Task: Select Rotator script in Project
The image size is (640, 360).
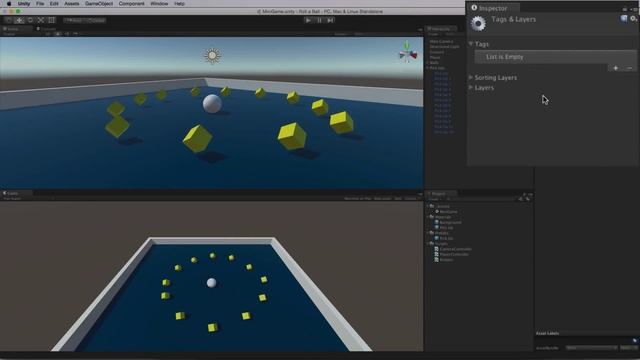Action: (x=446, y=259)
